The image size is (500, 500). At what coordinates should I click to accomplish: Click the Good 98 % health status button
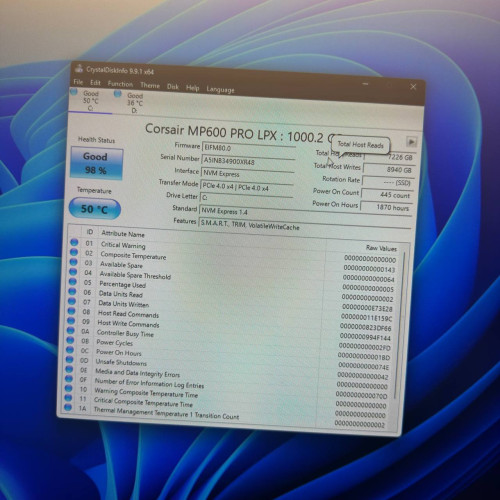point(96,164)
